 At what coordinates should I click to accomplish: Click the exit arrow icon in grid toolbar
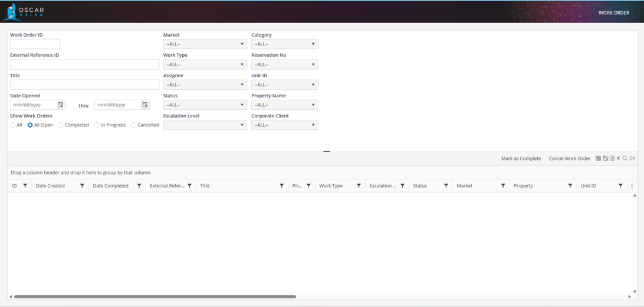632,158
